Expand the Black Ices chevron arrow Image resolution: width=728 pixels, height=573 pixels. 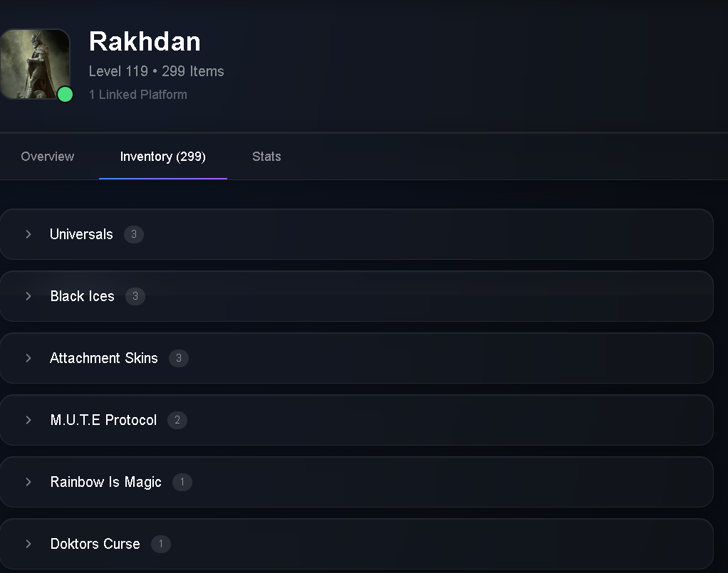28,296
